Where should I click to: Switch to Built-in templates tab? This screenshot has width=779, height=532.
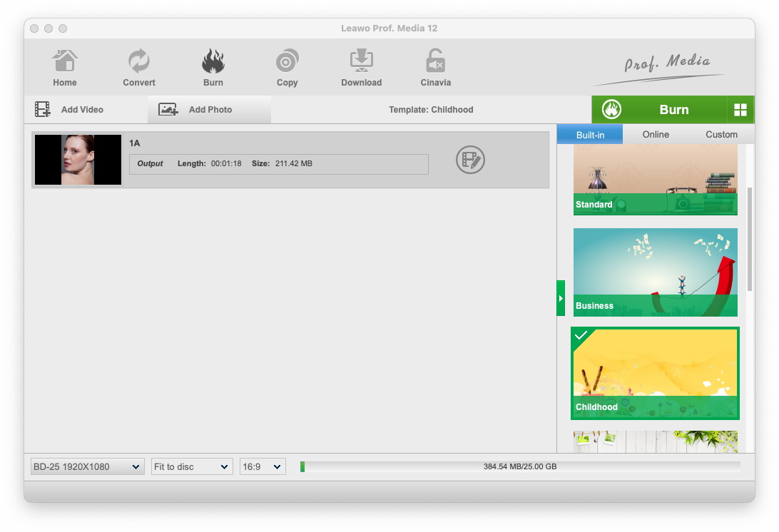tap(590, 135)
